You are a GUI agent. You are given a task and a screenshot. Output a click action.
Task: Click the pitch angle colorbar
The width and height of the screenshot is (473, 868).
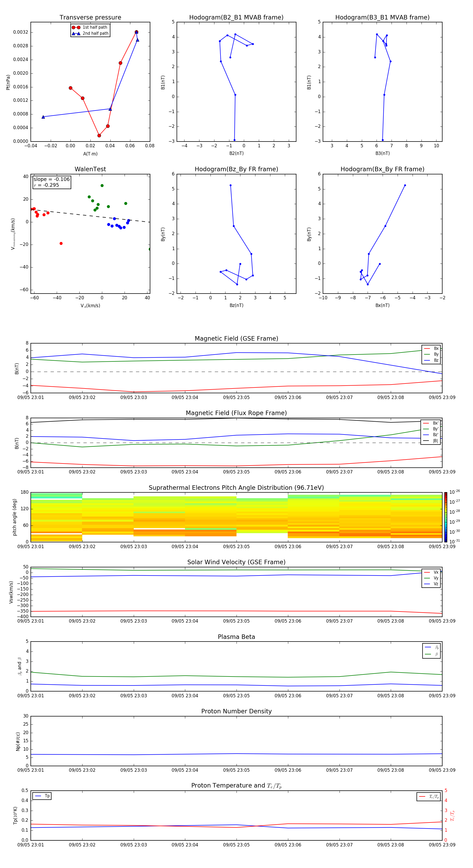(446, 517)
